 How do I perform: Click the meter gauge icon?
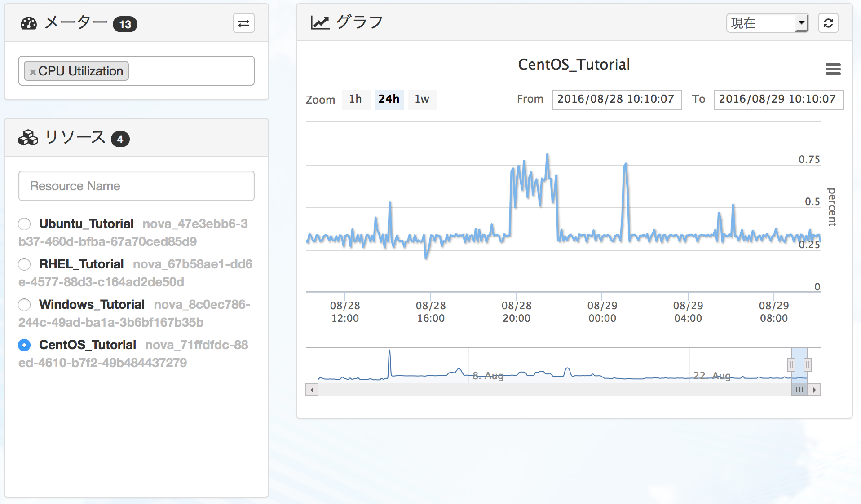click(x=29, y=23)
